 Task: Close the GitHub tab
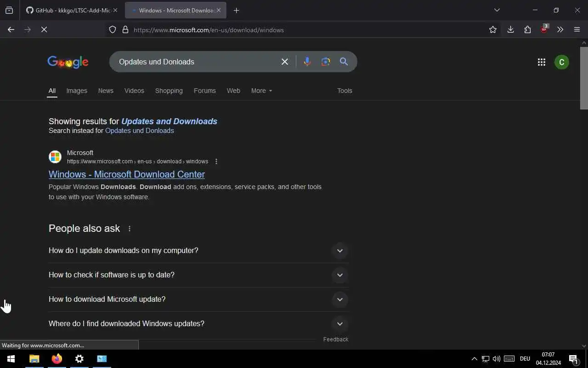pyautogui.click(x=115, y=10)
